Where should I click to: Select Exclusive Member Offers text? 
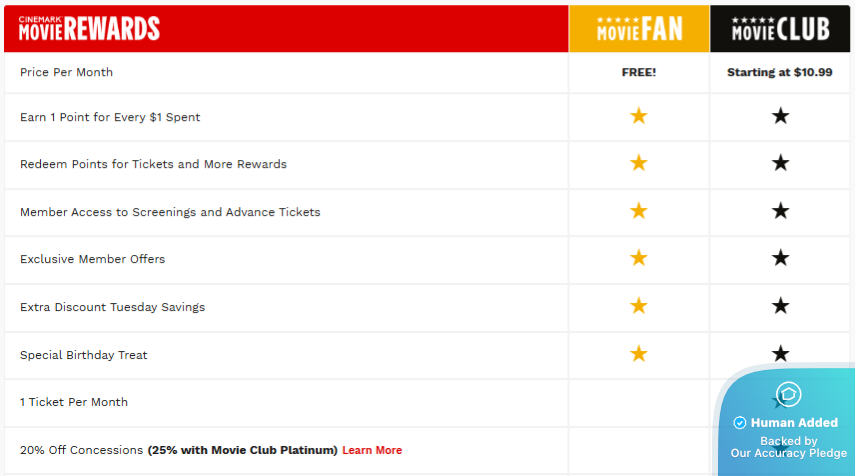[x=92, y=259]
